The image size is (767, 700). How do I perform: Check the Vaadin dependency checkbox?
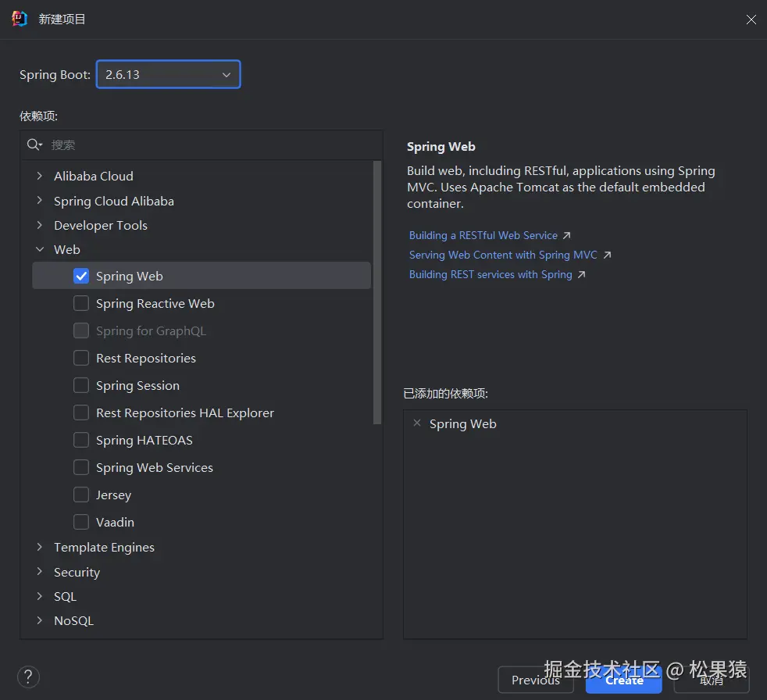[x=81, y=522]
